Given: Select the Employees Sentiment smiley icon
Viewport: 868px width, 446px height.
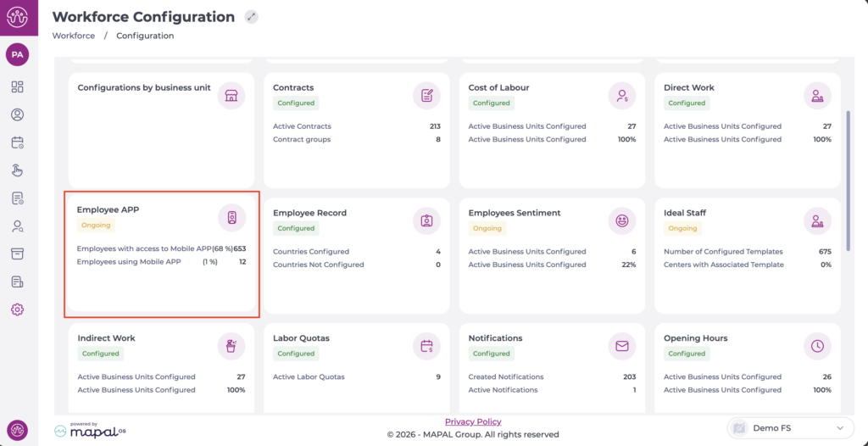Looking at the screenshot, I should point(621,221).
